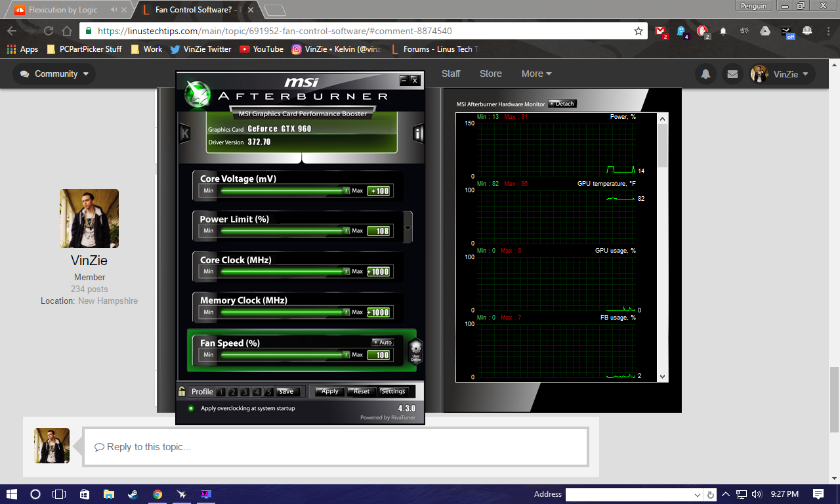Bookmark this page with the star icon
The width and height of the screenshot is (840, 504).
[x=638, y=31]
